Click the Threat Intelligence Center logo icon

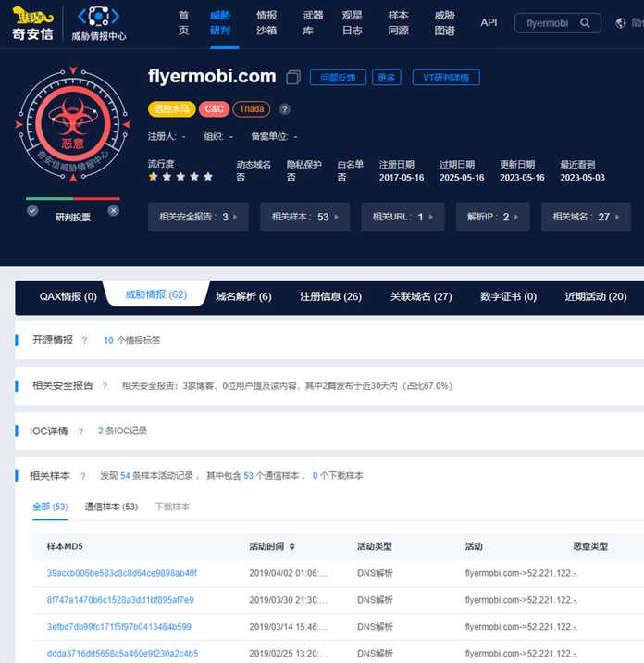(x=98, y=17)
